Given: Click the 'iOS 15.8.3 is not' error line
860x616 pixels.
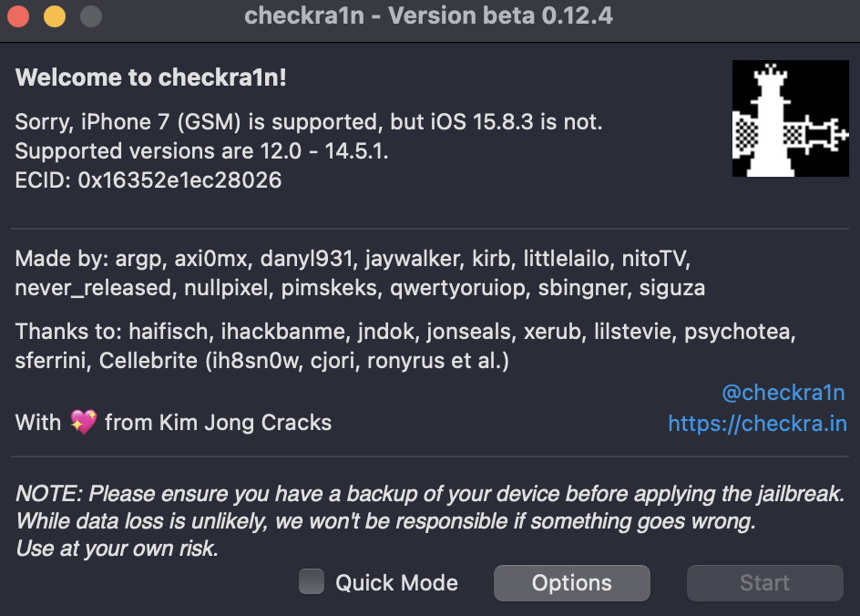Looking at the screenshot, I should point(309,122).
